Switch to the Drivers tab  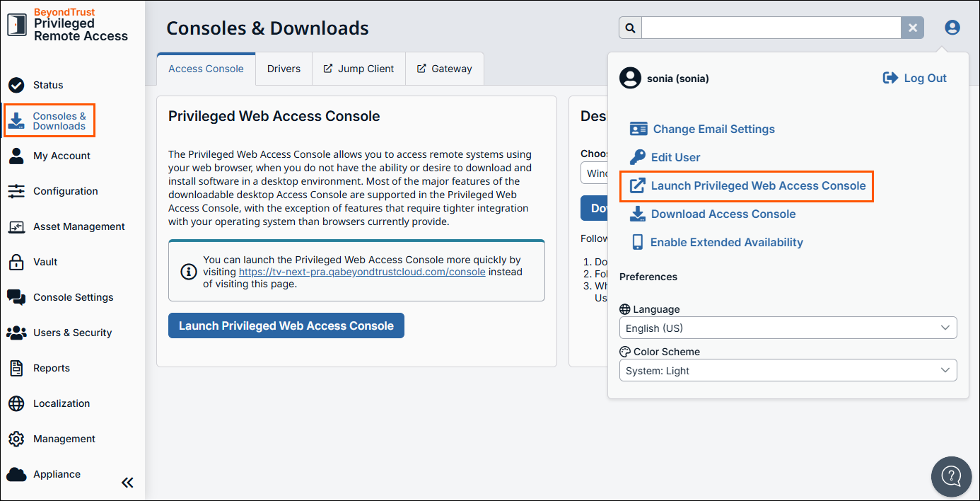point(284,69)
